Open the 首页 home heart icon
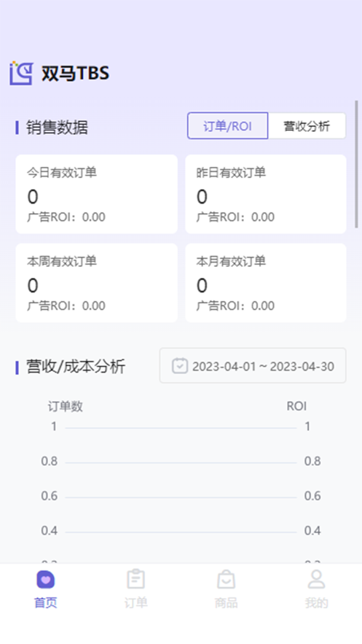 45,580
